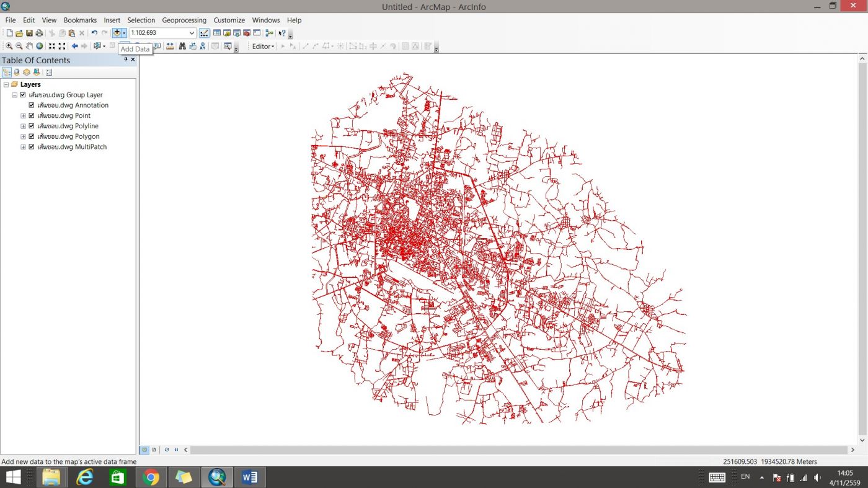Select the Zoom In tool
This screenshot has height=488, width=868.
coord(9,47)
